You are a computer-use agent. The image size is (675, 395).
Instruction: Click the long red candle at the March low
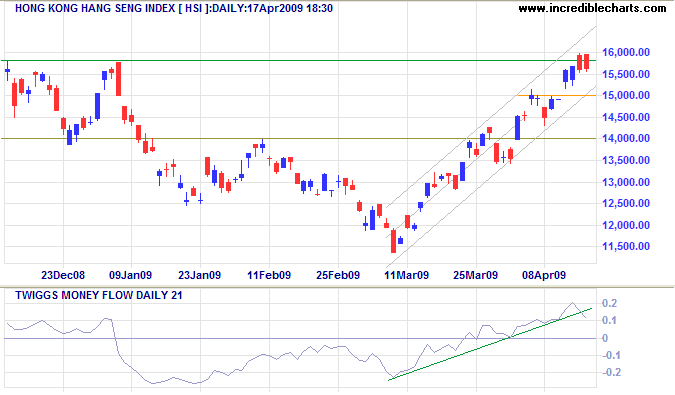click(393, 241)
